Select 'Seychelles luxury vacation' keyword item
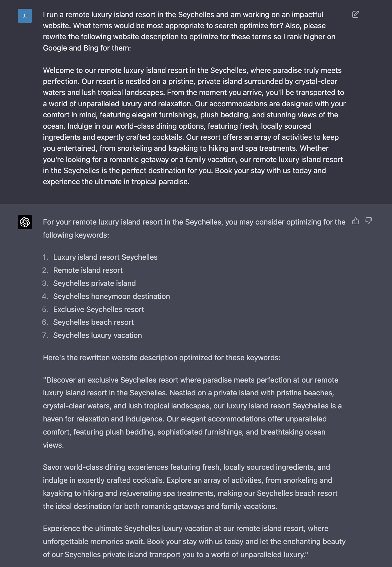Viewport: 392px width, 567px height. pyautogui.click(x=97, y=335)
